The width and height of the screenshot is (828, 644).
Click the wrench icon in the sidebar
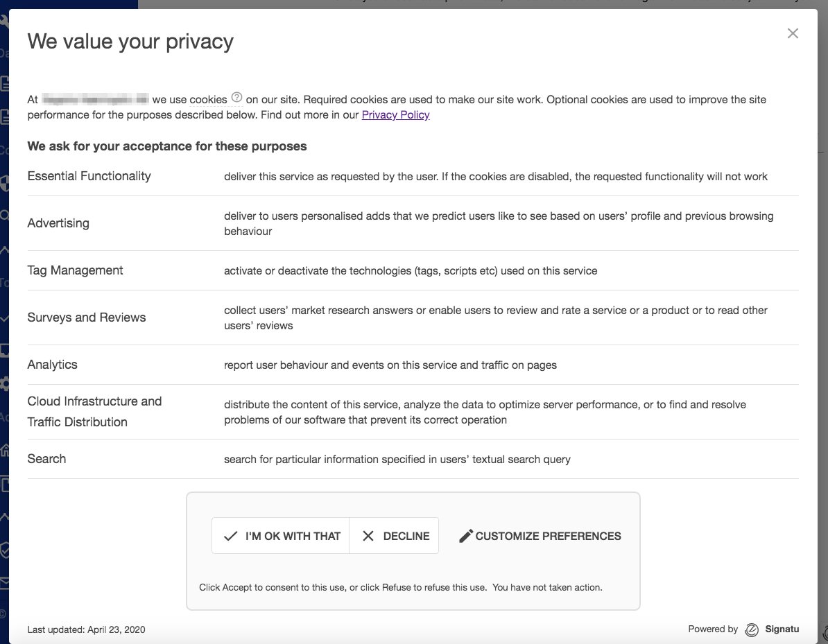click(3, 22)
